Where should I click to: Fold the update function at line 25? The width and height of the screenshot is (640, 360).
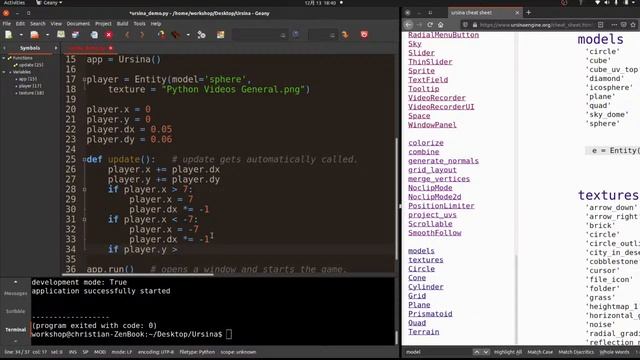[x=84, y=160]
